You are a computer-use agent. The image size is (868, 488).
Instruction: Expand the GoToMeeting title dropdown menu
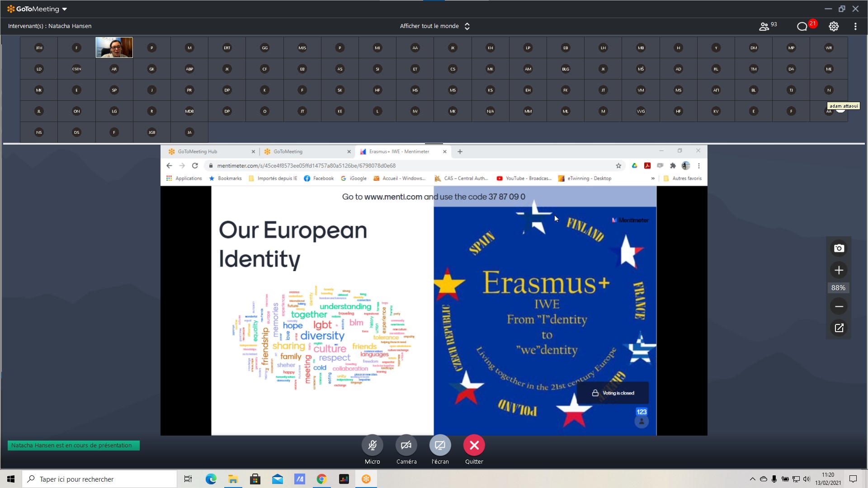tap(65, 9)
